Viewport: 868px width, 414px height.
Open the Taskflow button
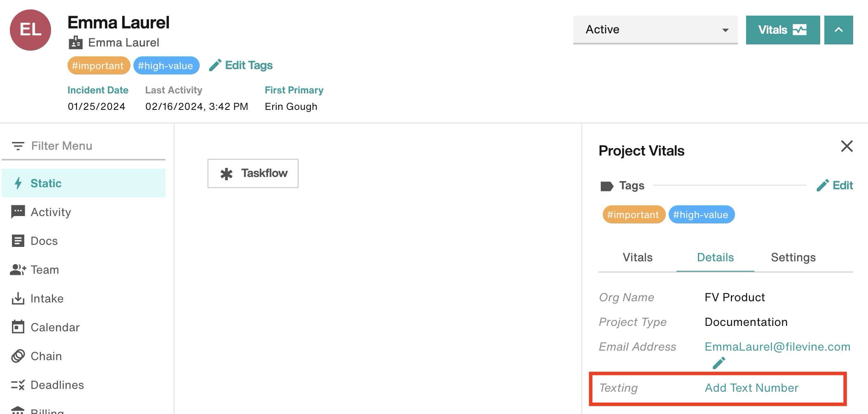(253, 173)
